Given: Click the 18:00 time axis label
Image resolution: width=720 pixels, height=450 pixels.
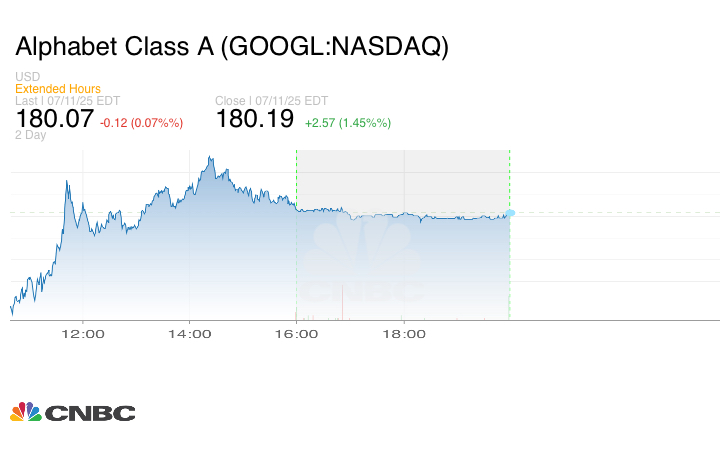Looking at the screenshot, I should click(404, 334).
